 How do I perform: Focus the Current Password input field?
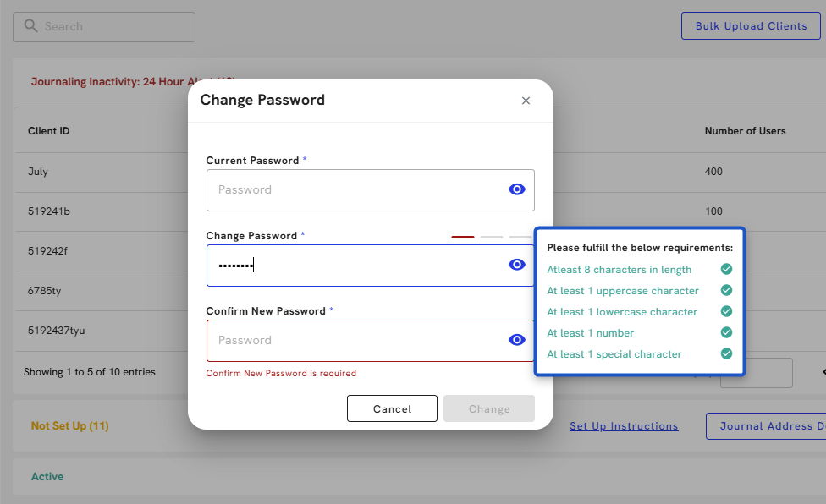pyautogui.click(x=355, y=190)
